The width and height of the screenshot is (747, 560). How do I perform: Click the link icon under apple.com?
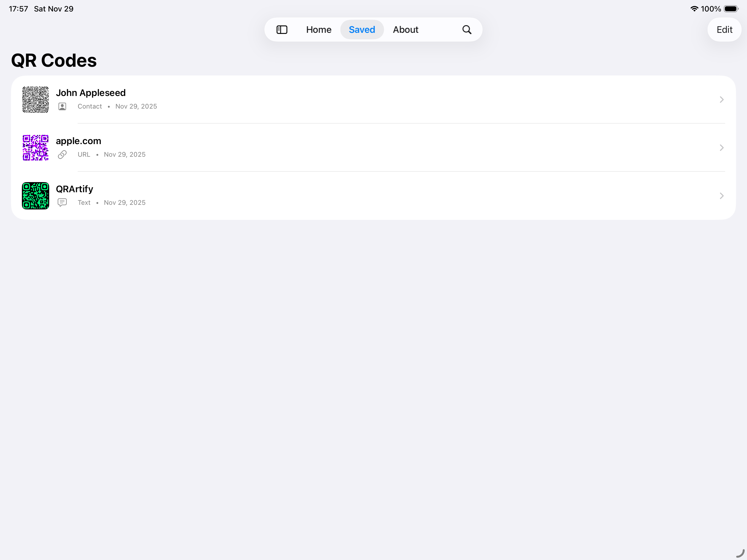pos(62,155)
